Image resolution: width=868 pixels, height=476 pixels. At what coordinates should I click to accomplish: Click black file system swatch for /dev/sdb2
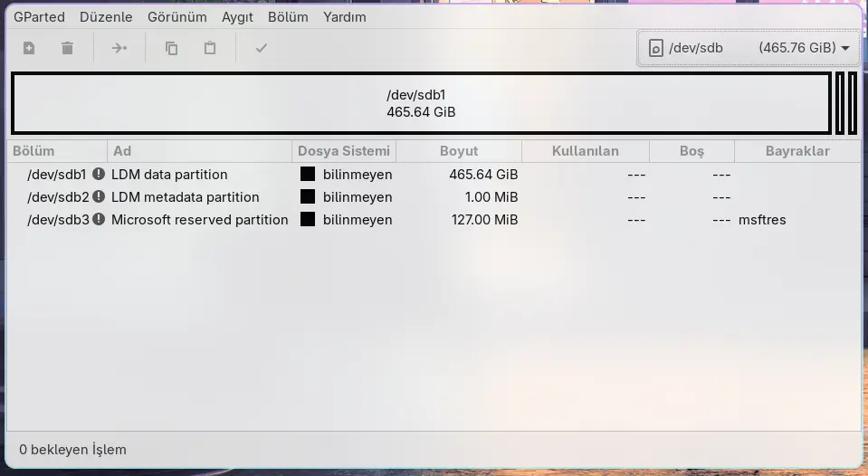coord(308,196)
